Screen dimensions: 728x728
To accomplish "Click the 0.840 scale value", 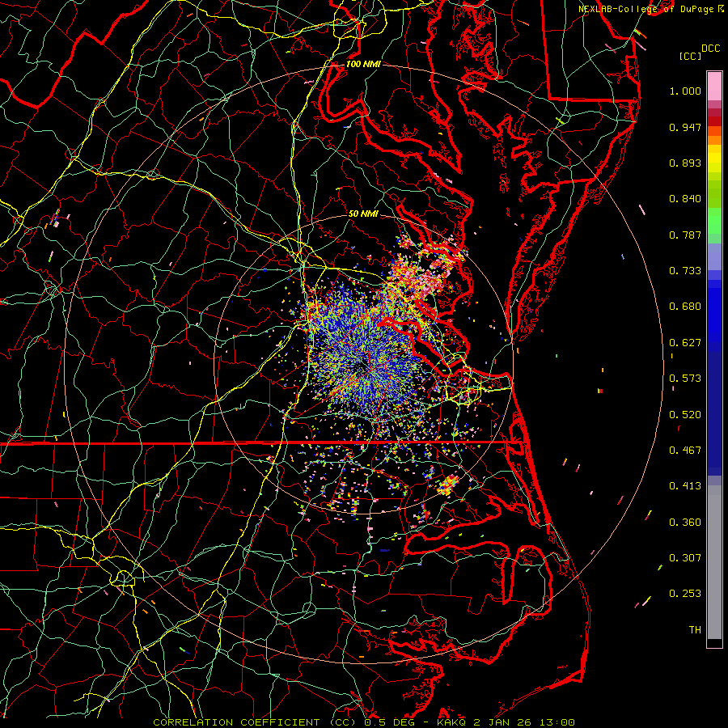I will [x=685, y=199].
